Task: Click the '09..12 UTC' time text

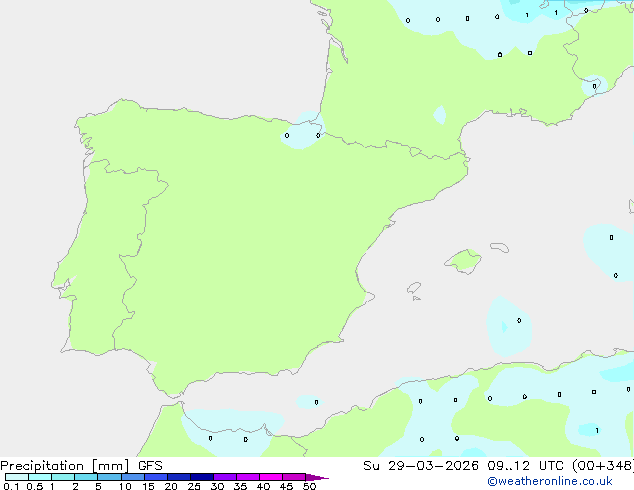Action: point(525,466)
